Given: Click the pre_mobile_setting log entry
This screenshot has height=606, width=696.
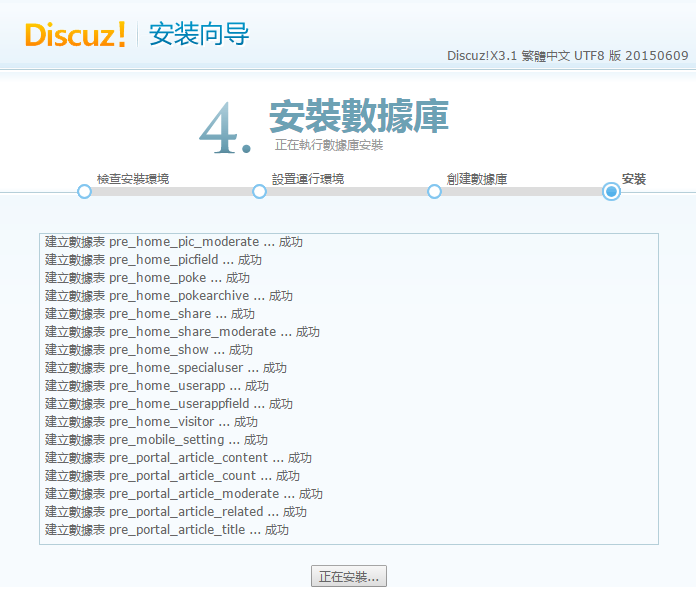Looking at the screenshot, I should coord(156,440).
